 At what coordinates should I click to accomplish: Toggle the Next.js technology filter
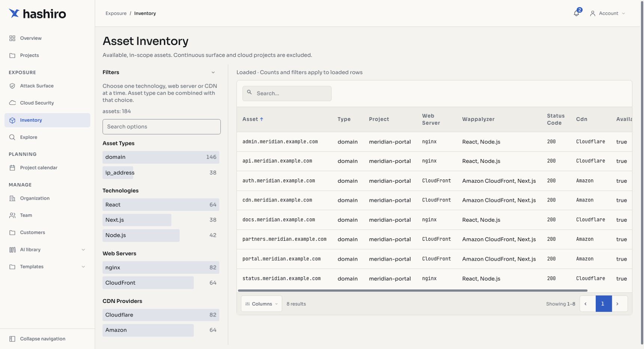click(161, 220)
